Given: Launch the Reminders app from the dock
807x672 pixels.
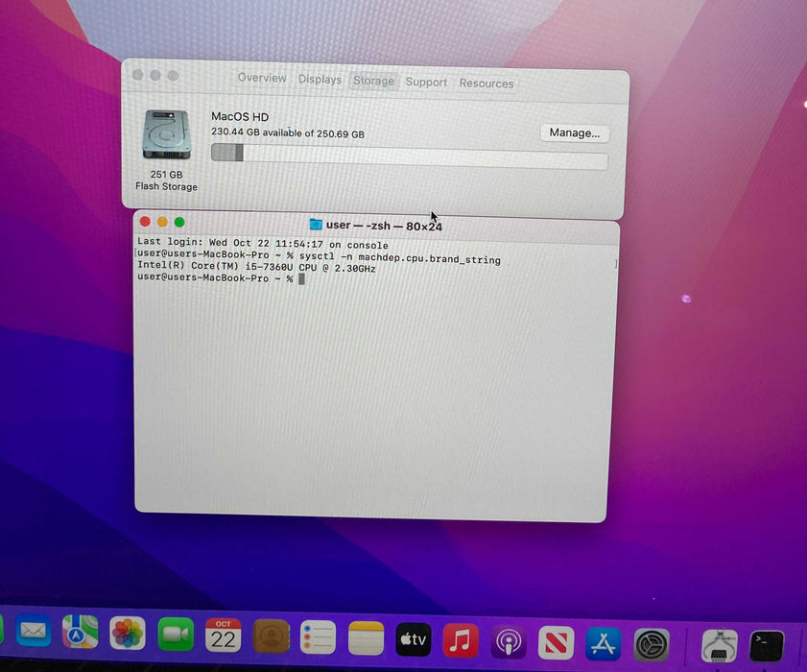Looking at the screenshot, I should (318, 636).
